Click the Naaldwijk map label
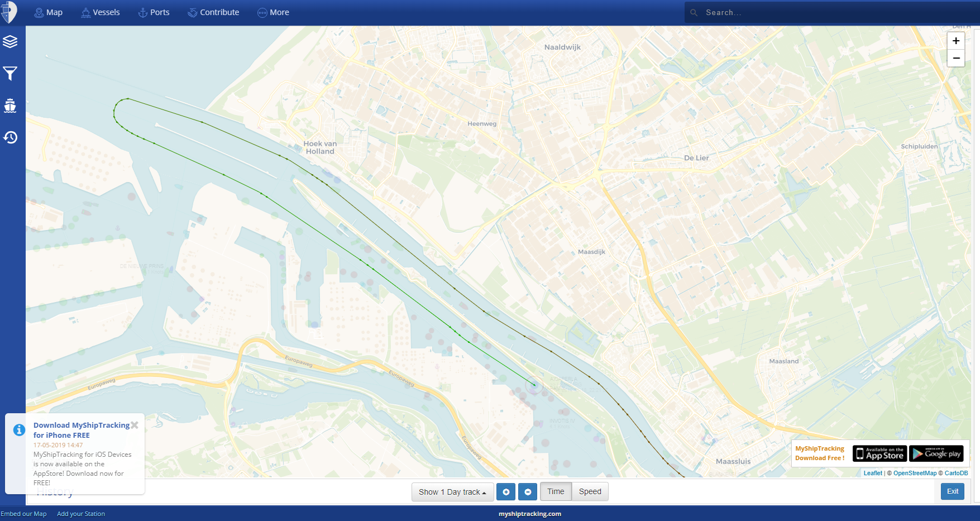 pyautogui.click(x=562, y=47)
